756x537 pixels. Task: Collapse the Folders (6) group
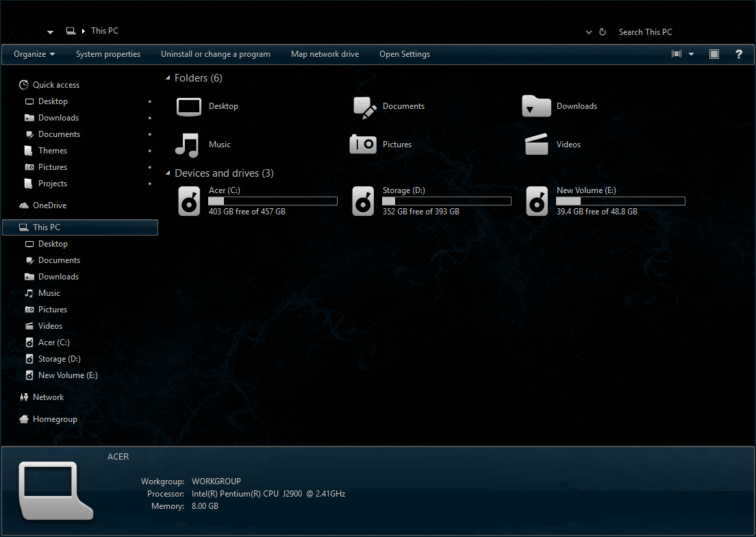click(x=168, y=79)
